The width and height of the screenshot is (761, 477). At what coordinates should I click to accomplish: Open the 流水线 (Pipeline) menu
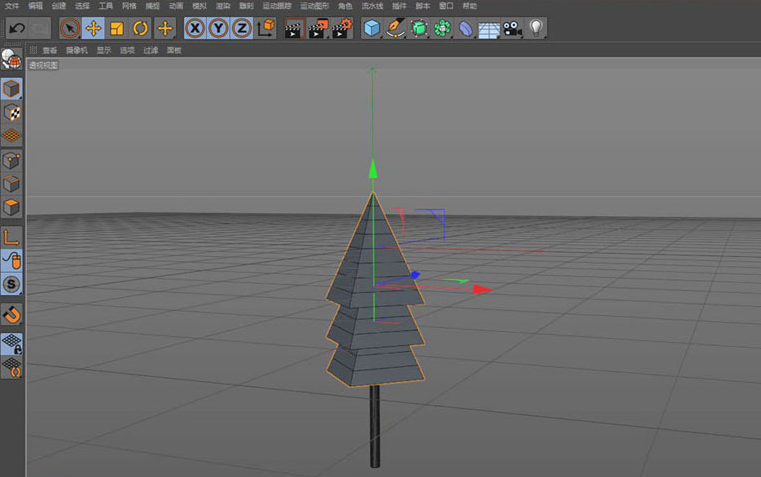coord(372,6)
